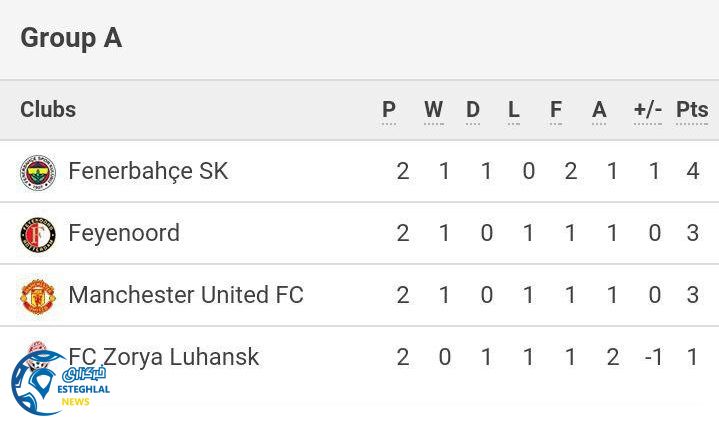This screenshot has height=434, width=719.
Task: Open the Feyenoord club link
Action: 124,234
